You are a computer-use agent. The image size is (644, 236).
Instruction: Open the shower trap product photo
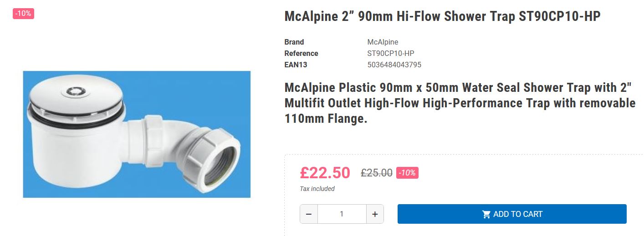point(137,134)
